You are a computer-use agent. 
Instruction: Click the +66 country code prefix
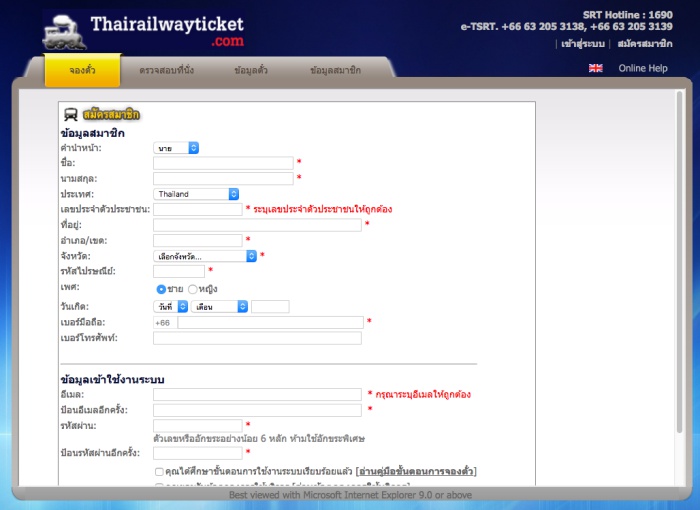coord(163,322)
